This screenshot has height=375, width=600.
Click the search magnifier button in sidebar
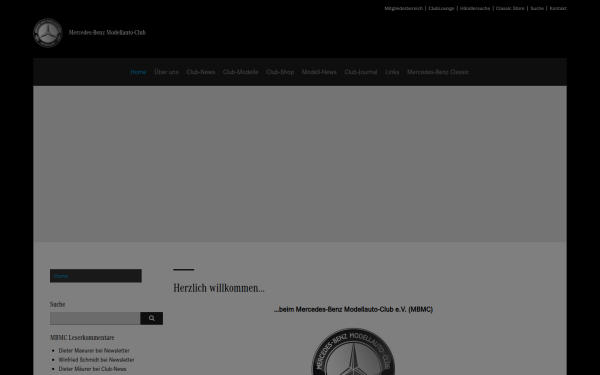point(152,318)
